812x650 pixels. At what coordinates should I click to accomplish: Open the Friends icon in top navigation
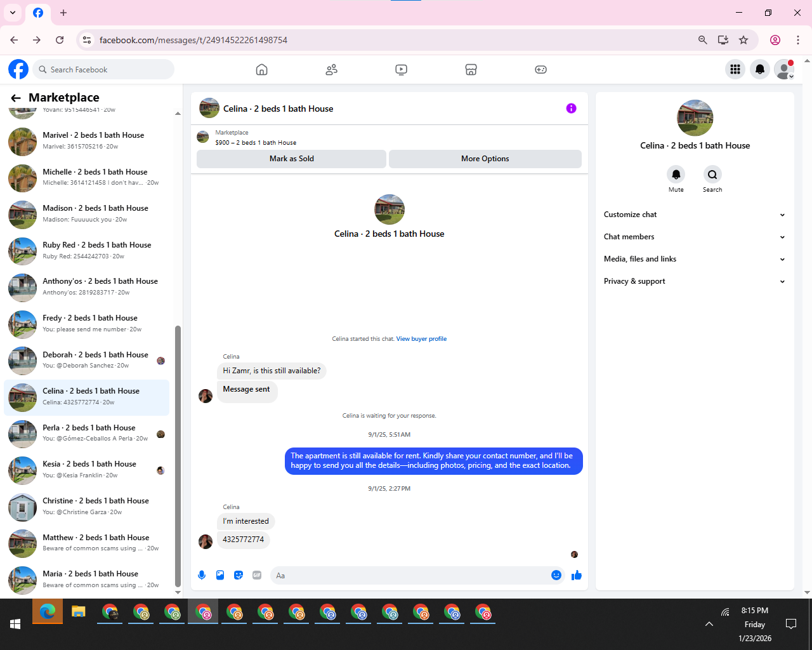coord(331,70)
